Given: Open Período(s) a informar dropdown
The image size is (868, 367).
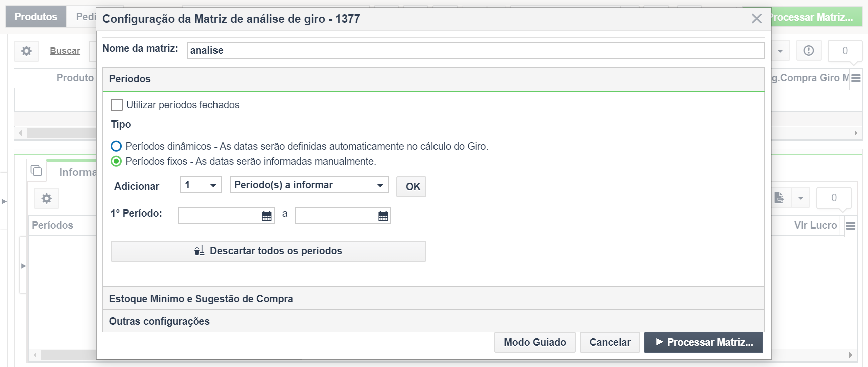Looking at the screenshot, I should 309,185.
